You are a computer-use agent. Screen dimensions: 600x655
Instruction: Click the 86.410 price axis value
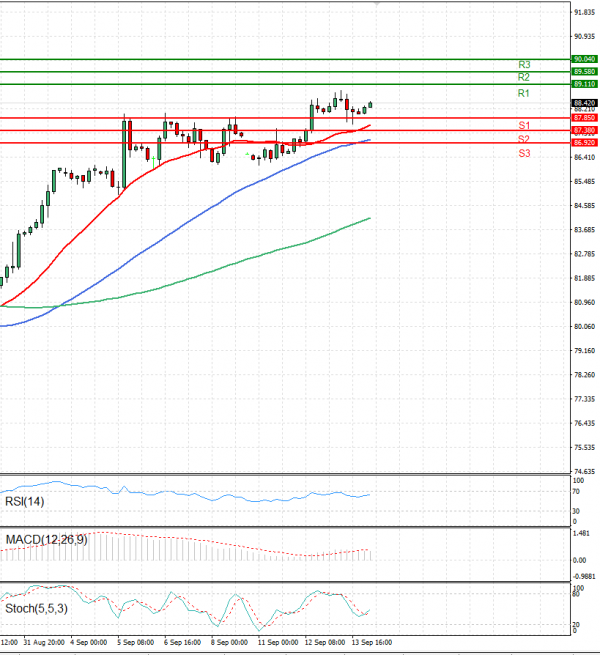pos(585,157)
